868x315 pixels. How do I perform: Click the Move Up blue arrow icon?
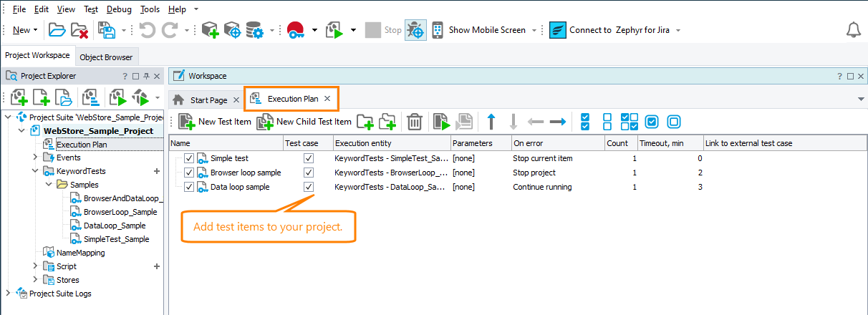tap(491, 122)
